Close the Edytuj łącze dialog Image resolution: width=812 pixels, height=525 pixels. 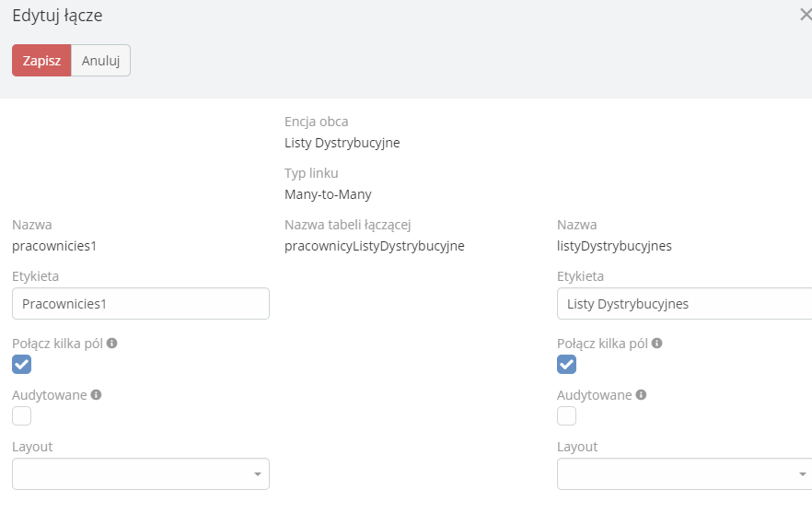[806, 15]
